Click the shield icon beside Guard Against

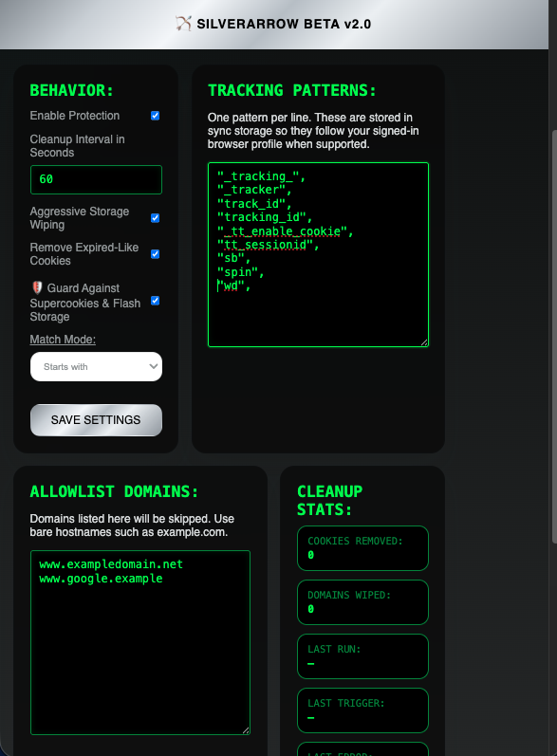click(x=37, y=287)
